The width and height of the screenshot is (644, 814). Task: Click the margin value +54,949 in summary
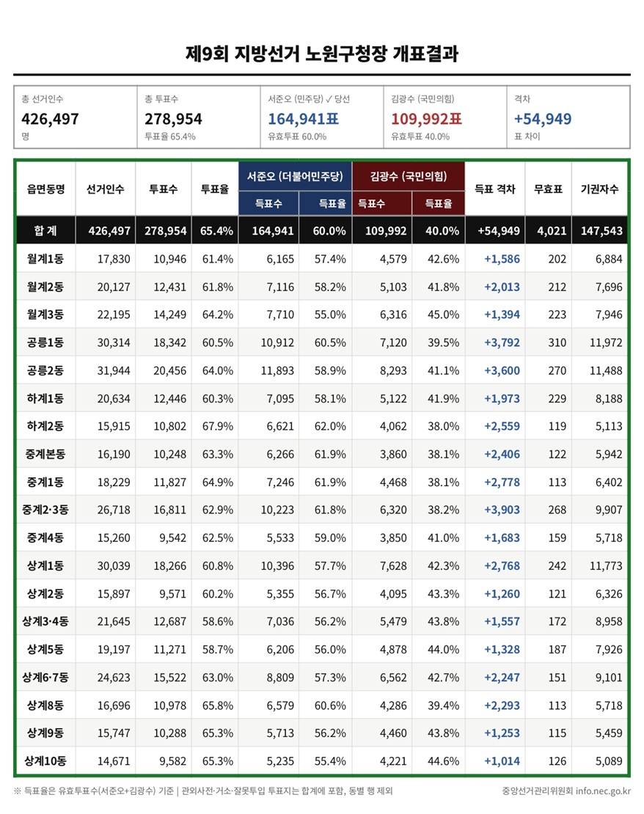543,119
